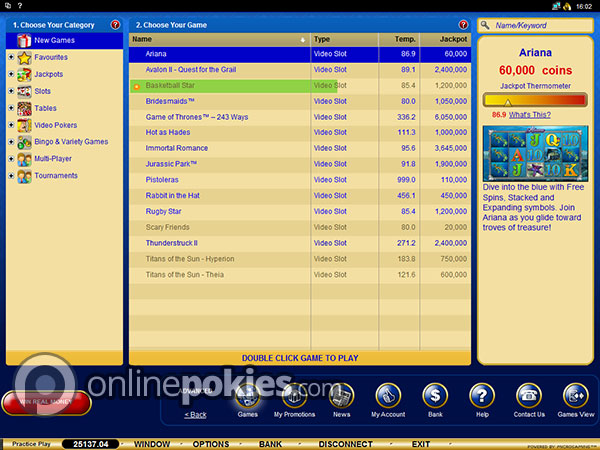Select Avalon II - Quest for the Grail
600x450 pixels.
coord(300,70)
